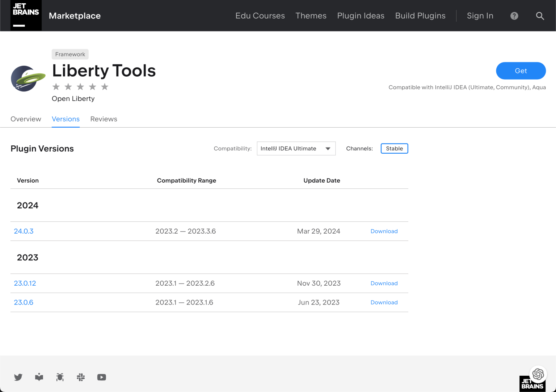Rate the plugin with the fifth star

(104, 86)
